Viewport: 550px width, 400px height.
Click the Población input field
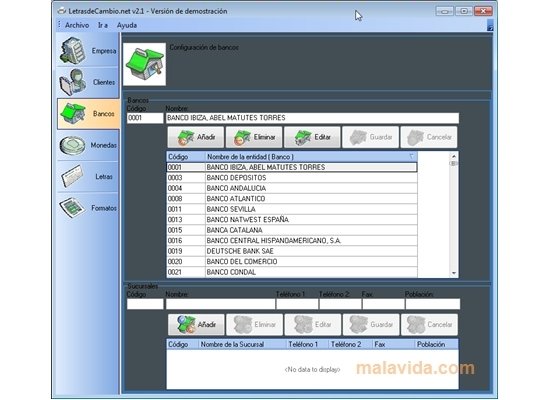432,304
